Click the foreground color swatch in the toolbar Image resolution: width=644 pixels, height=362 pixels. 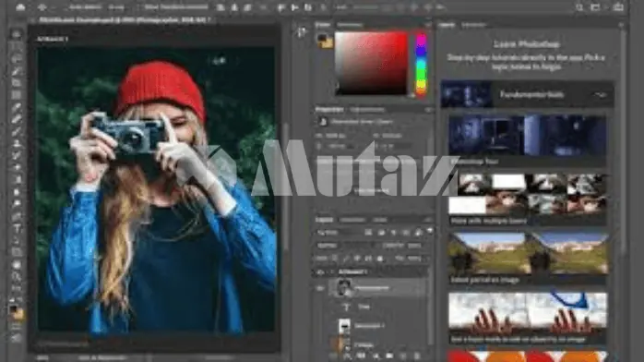point(14,308)
